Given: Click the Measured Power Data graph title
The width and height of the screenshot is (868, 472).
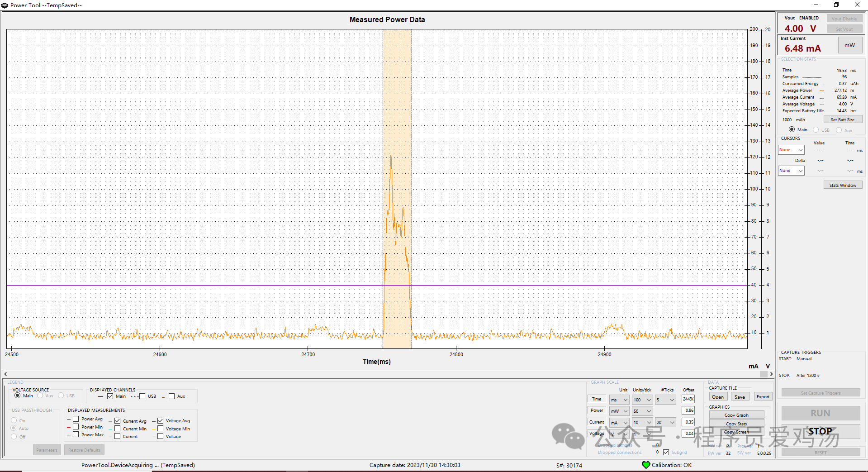Looking at the screenshot, I should [x=387, y=19].
